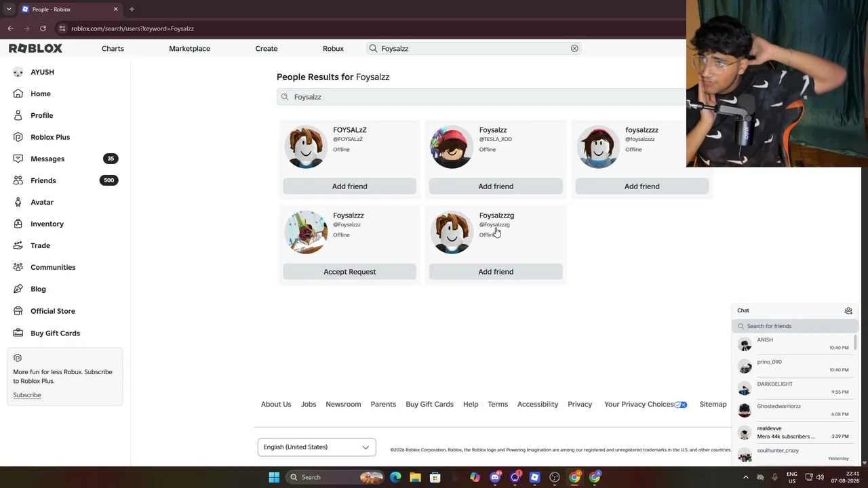Open Trade in sidebar
Viewport: 868px width, 488px height.
pyautogui.click(x=40, y=245)
